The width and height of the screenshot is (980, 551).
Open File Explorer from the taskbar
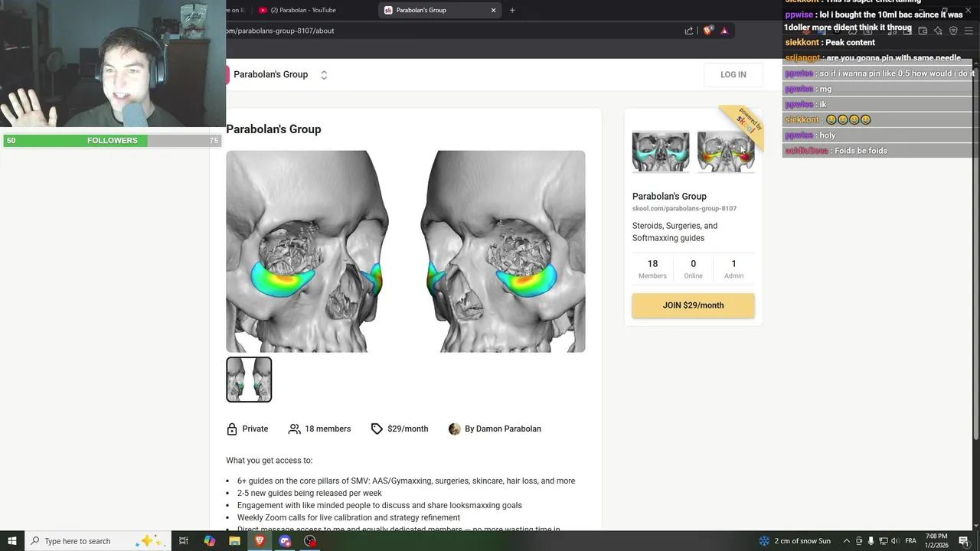pyautogui.click(x=234, y=541)
